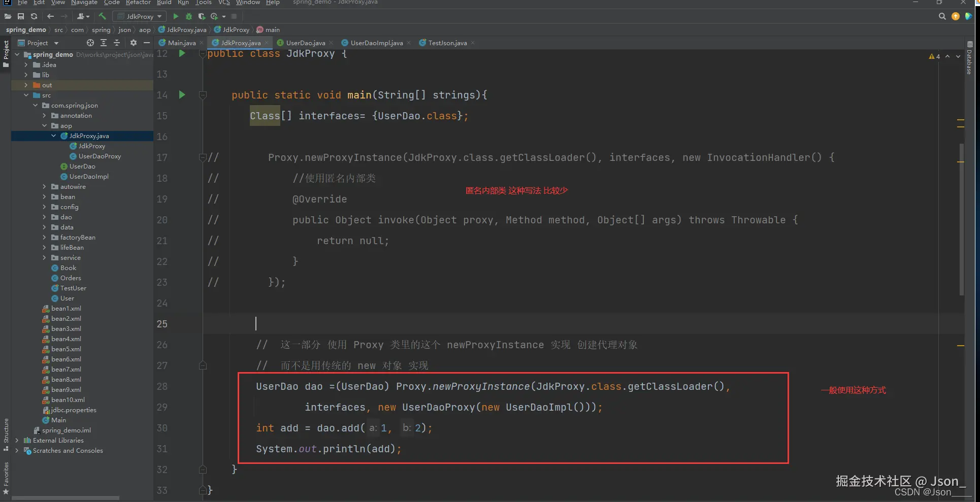The height and width of the screenshot is (502, 980).
Task: Select UserDaoProxy class in project tree
Action: pyautogui.click(x=100, y=156)
